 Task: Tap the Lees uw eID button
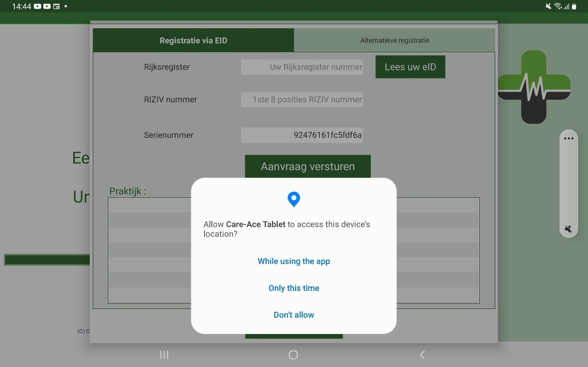(x=410, y=67)
